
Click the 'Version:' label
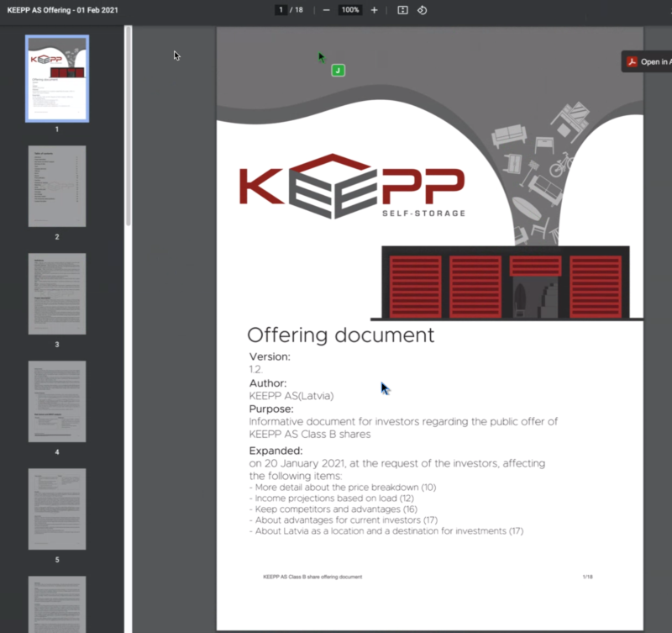270,356
